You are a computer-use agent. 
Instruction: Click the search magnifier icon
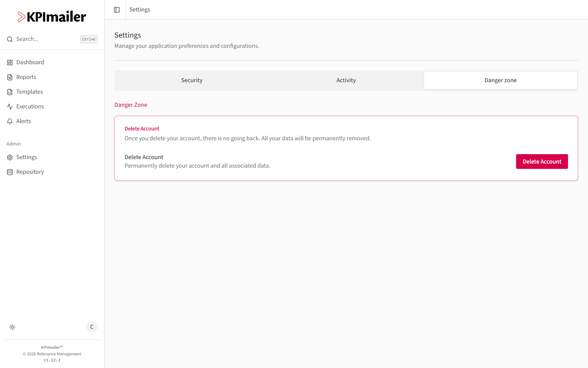[x=10, y=39]
